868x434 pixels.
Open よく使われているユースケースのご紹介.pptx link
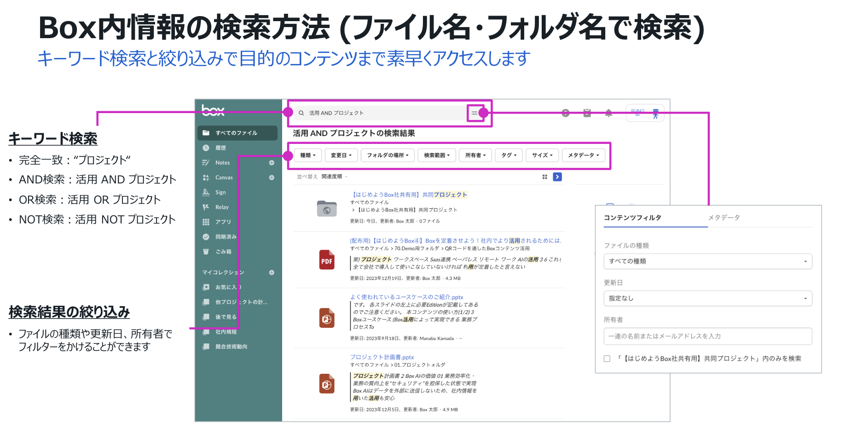[x=406, y=297]
